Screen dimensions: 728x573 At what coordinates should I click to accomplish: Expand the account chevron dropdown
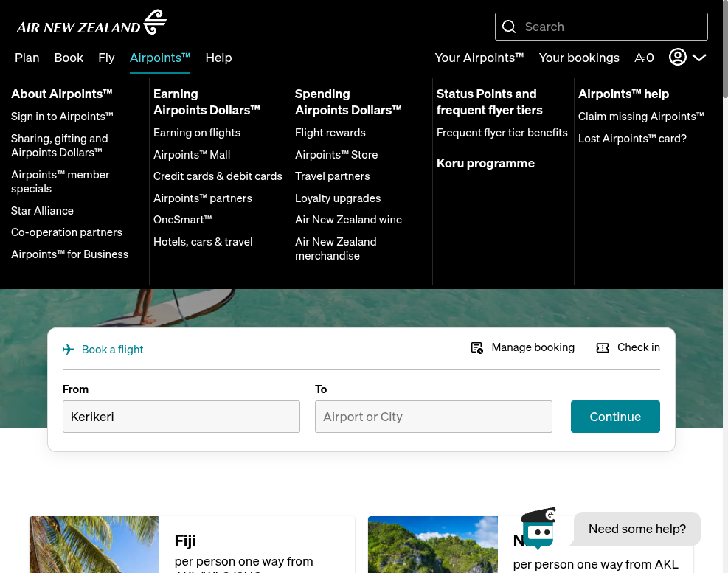tap(699, 58)
